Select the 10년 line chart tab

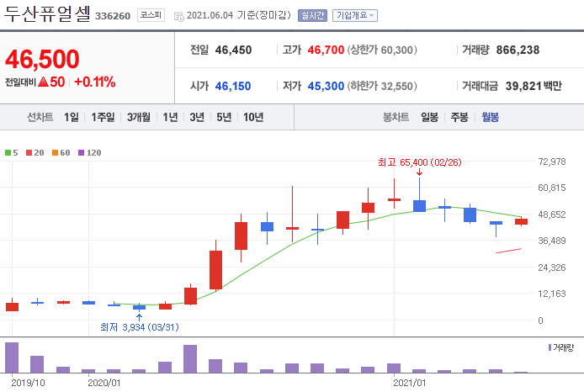click(253, 117)
